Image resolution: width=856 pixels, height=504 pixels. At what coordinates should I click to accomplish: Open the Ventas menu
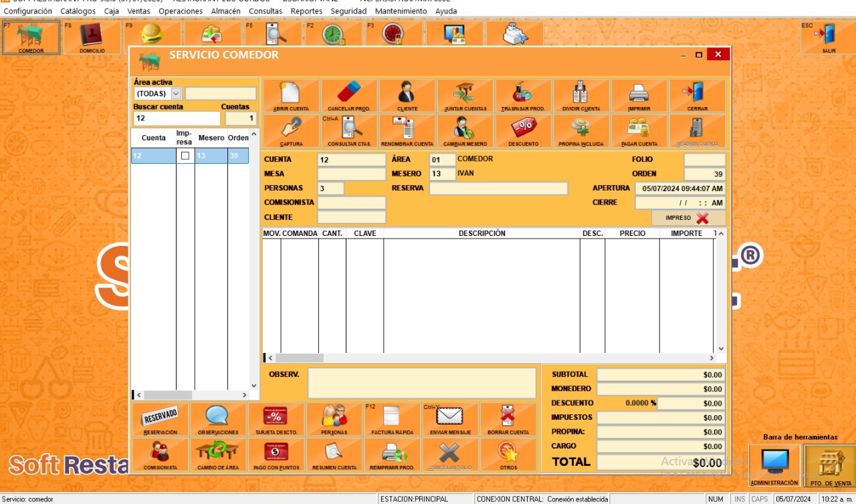(139, 11)
